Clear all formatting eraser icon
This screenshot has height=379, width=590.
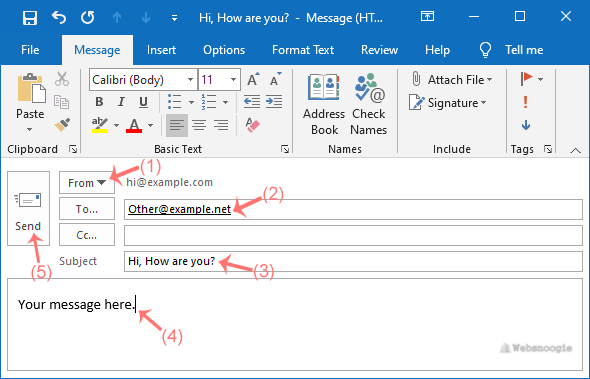coord(252,125)
